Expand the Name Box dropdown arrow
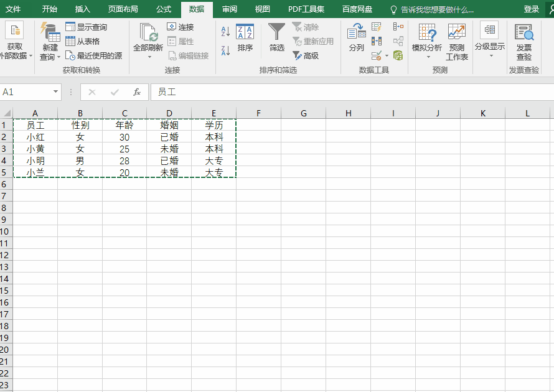The image size is (554, 392). click(55, 92)
